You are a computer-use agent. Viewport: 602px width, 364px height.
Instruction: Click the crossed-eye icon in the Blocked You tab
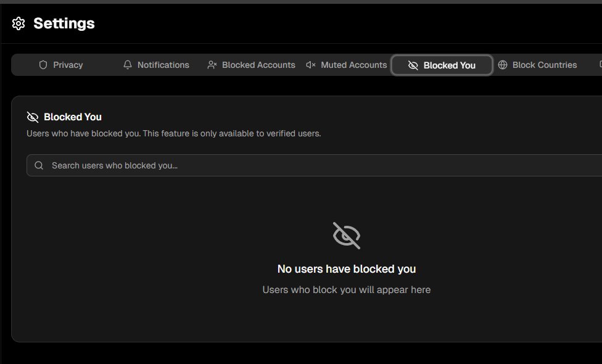(x=413, y=65)
